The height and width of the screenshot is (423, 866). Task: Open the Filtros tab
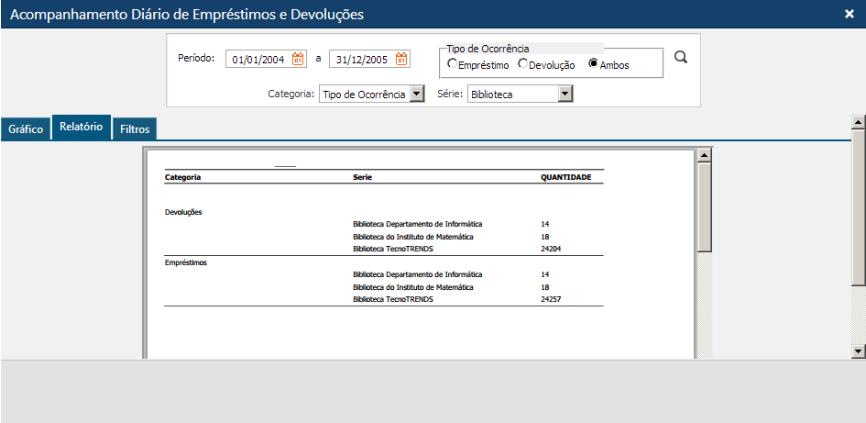(x=134, y=129)
